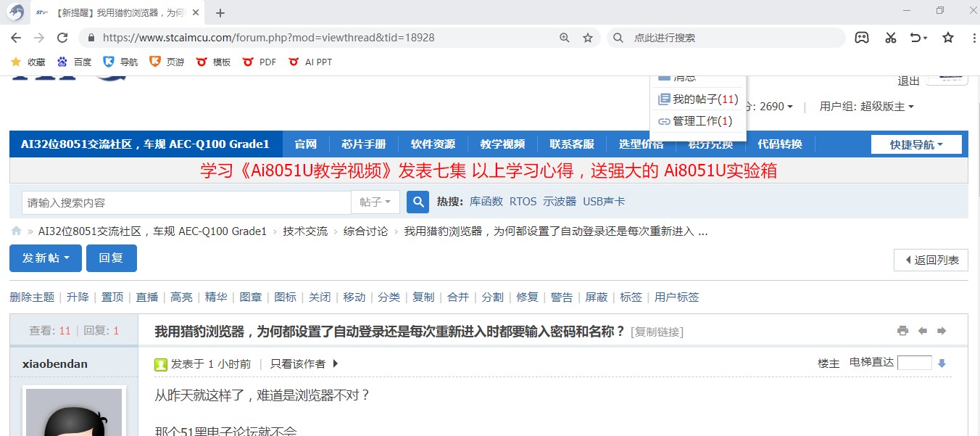Expand the 快捷导航 dropdown
Screen dimensions: 980x436
coord(916,144)
